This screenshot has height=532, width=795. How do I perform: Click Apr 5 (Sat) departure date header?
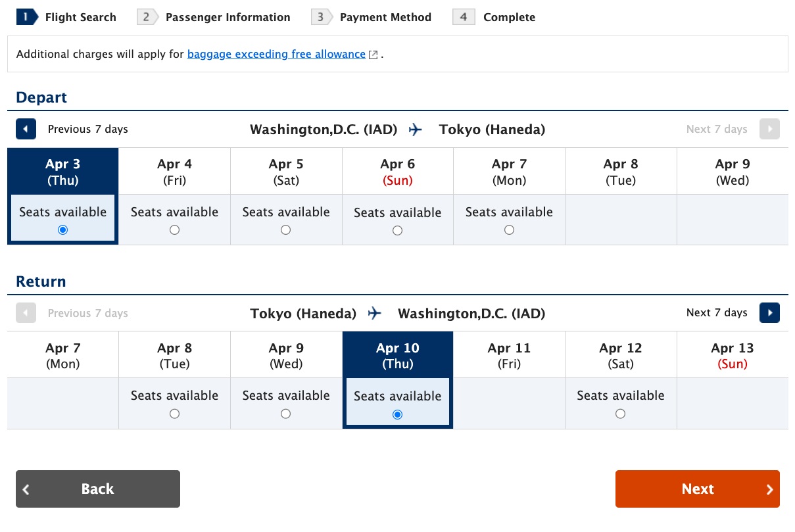(x=286, y=172)
